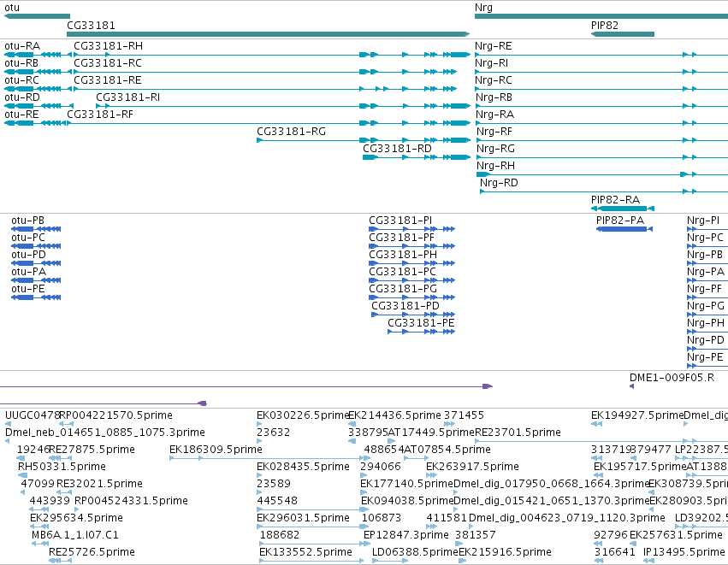Select the Nrg-PH protein label
This screenshot has height=565, width=728.
pos(706,323)
